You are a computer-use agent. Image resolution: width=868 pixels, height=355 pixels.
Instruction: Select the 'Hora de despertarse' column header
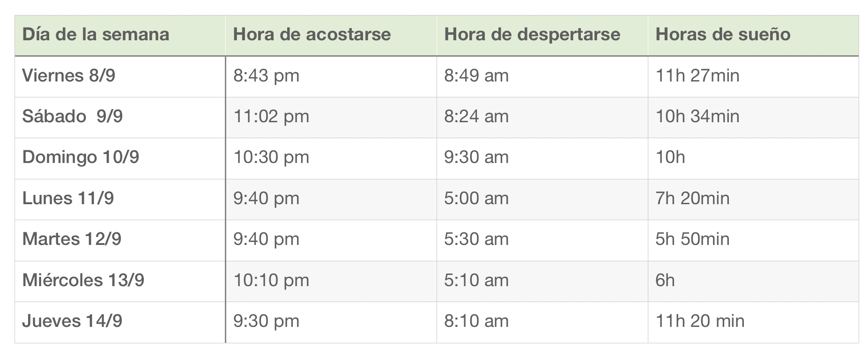532,35
